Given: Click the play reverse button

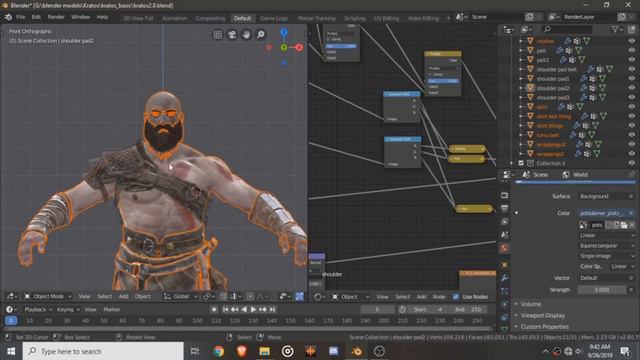Looking at the screenshot, I should tap(244, 309).
